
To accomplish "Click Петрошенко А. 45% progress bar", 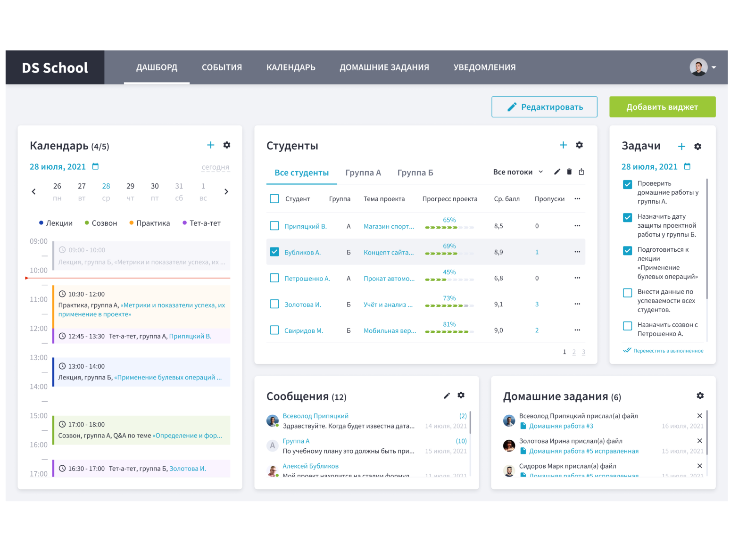I will tap(449, 280).
